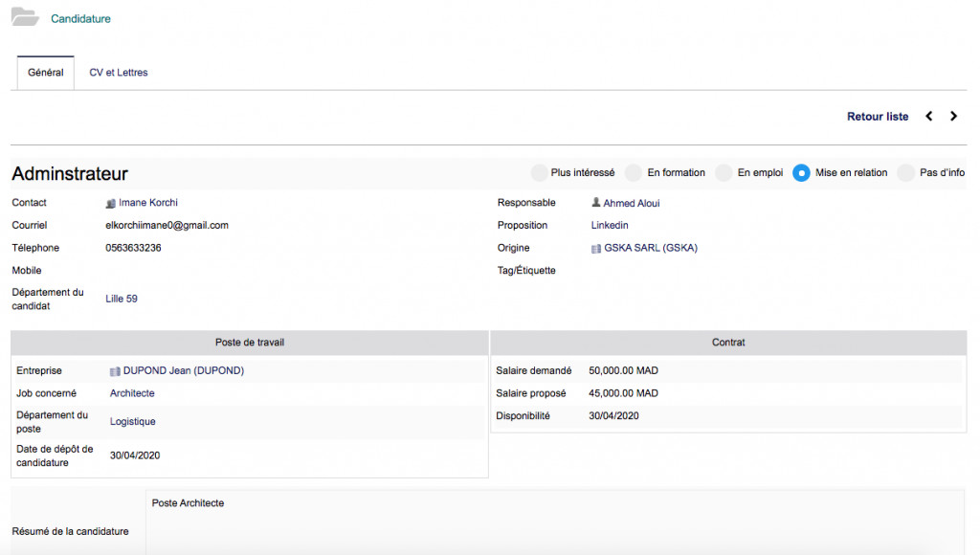Screen dimensions: 980x555
Task: Select the Pas d'info status
Action: pos(905,173)
